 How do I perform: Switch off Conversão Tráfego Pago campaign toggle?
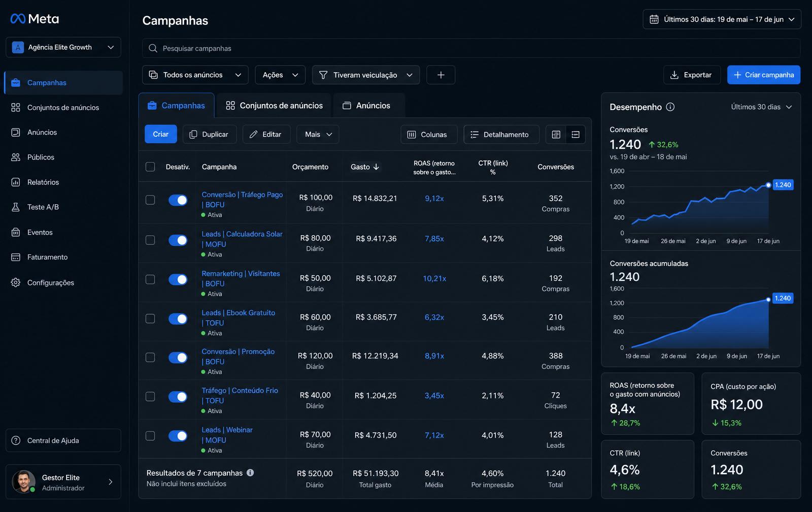tap(178, 200)
